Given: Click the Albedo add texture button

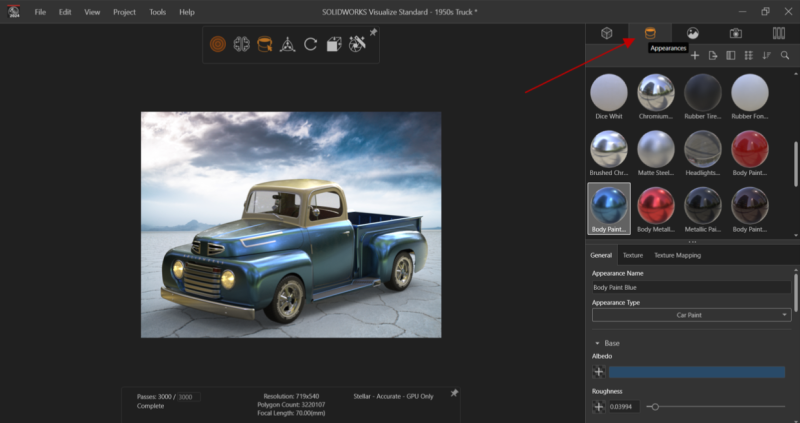Looking at the screenshot, I should tap(599, 372).
